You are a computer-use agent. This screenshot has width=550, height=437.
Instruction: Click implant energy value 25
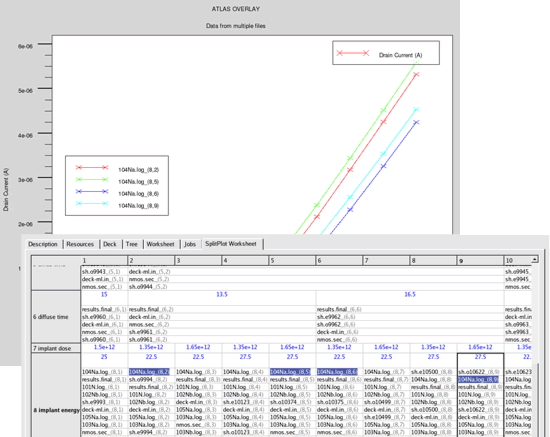104,357
